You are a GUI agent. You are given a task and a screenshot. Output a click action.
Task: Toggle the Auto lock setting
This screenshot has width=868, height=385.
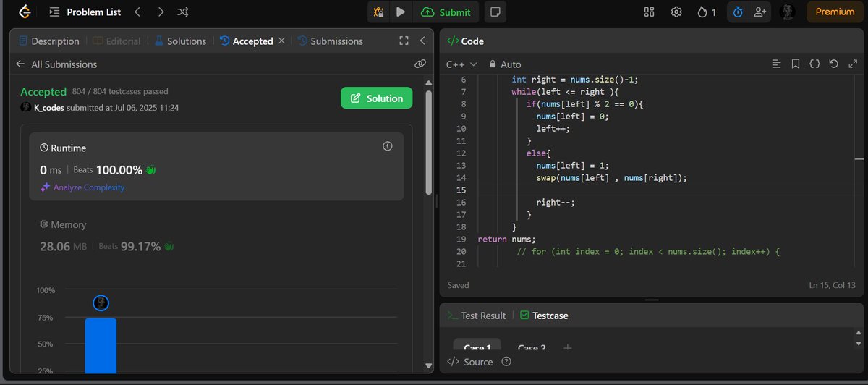[505, 64]
